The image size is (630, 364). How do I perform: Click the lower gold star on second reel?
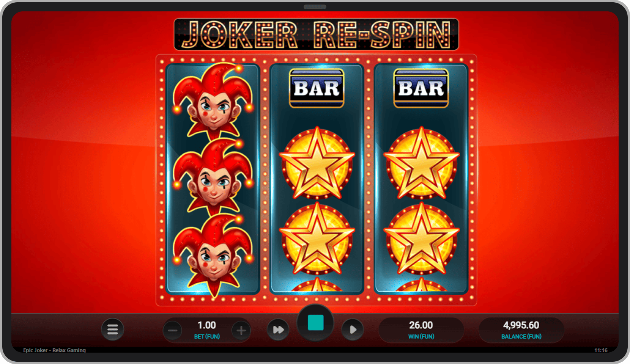317,239
